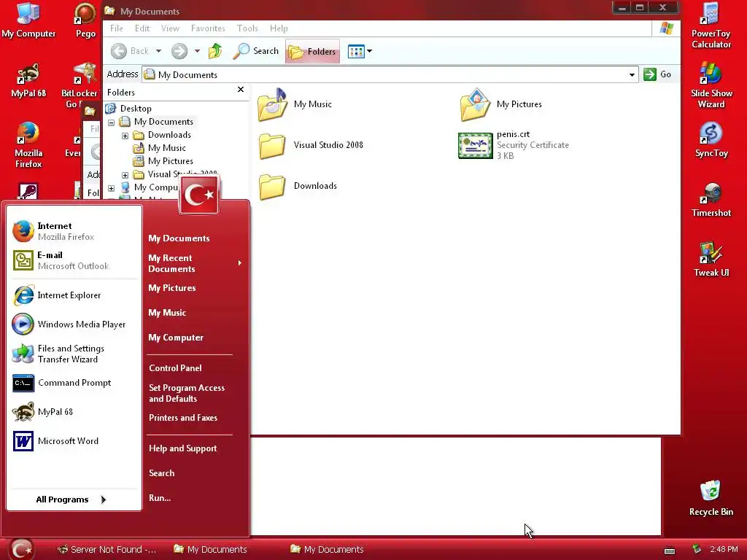Viewport: 747px width, 560px height.
Task: Launch MyPal 68 from Start menu
Action: (74, 412)
